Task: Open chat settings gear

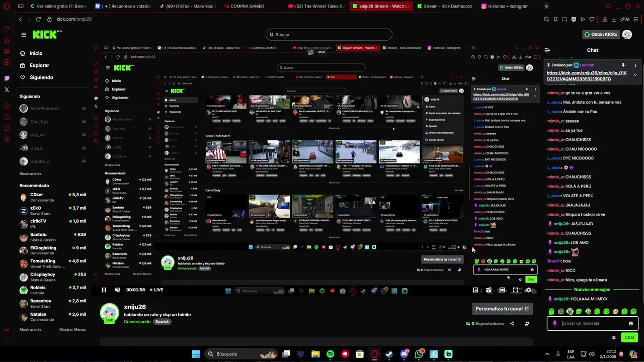Action: tap(614, 337)
